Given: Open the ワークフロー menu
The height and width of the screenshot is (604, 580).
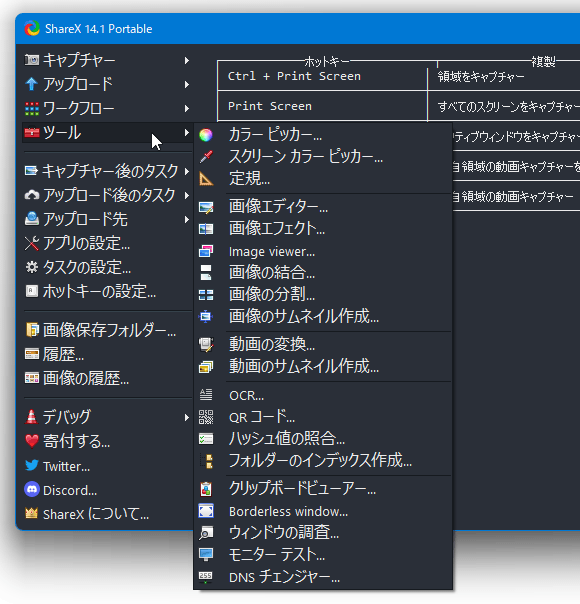Looking at the screenshot, I should (107, 108).
